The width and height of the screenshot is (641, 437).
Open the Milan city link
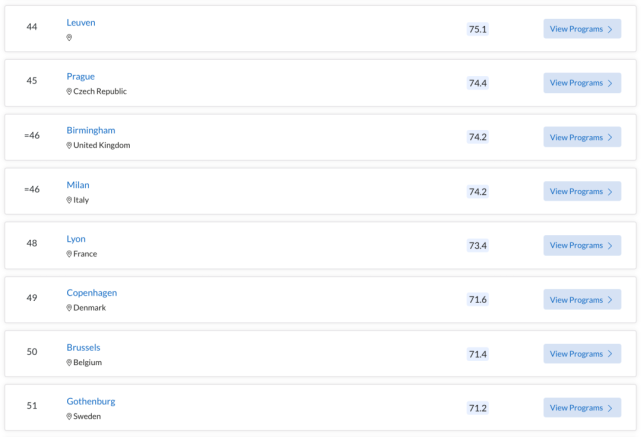78,185
